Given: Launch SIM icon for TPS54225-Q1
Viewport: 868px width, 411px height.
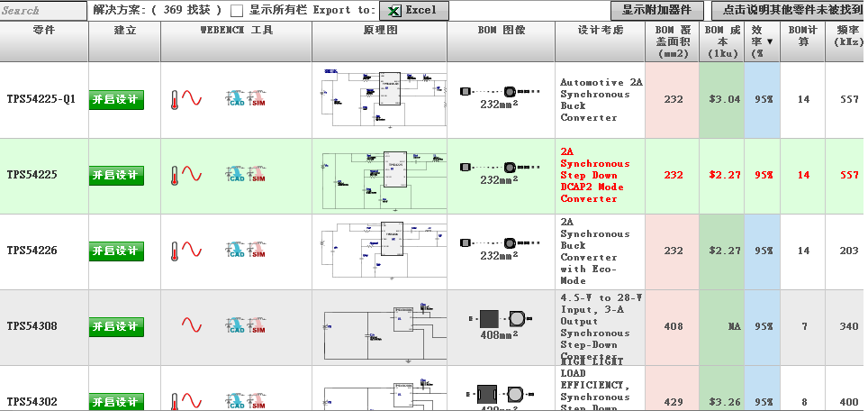Looking at the screenshot, I should coord(257,99).
